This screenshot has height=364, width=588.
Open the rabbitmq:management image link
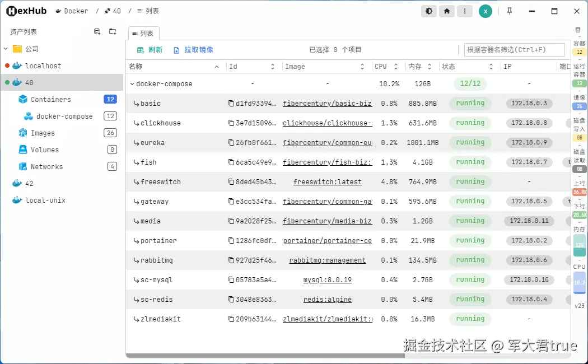tap(328, 260)
